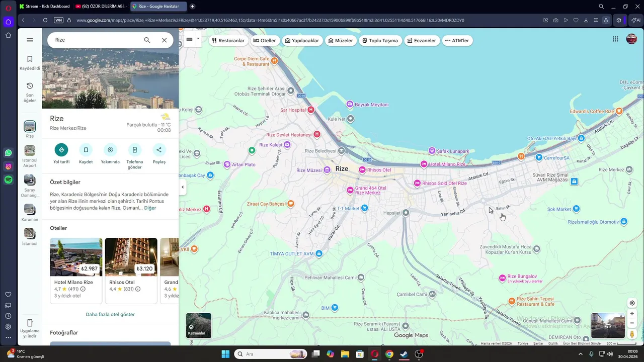The height and width of the screenshot is (362, 644).
Task: Click the search magnifier icon
Action: tap(147, 40)
